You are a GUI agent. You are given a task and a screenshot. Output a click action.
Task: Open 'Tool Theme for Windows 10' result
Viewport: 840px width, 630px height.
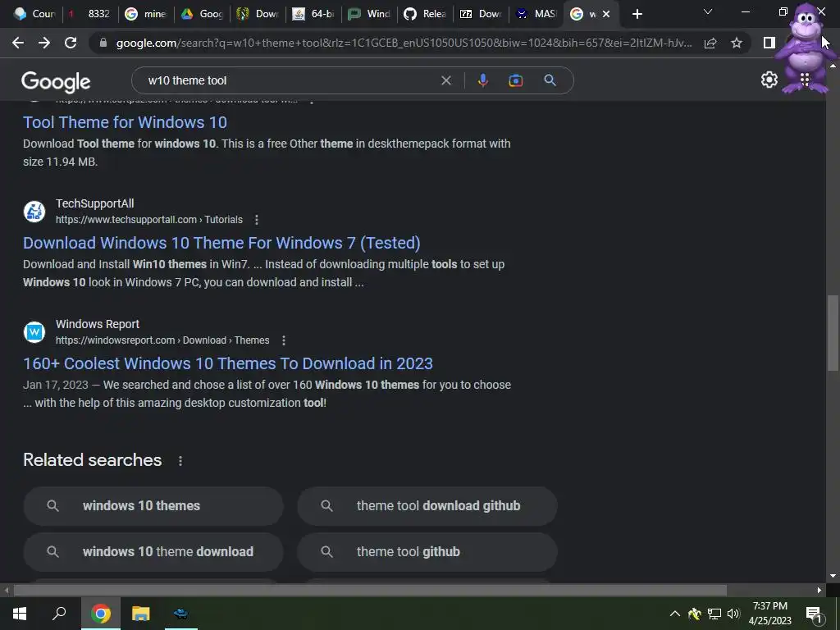tap(125, 122)
